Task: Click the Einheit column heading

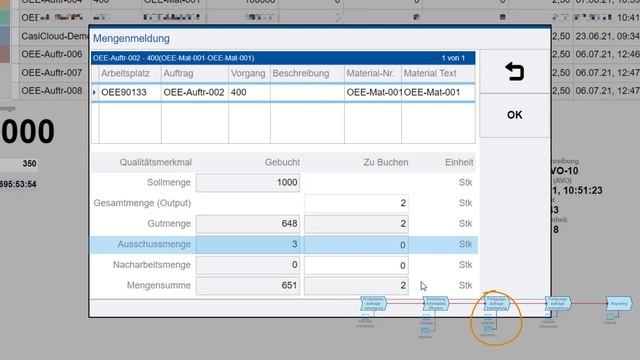Action: pyautogui.click(x=459, y=162)
